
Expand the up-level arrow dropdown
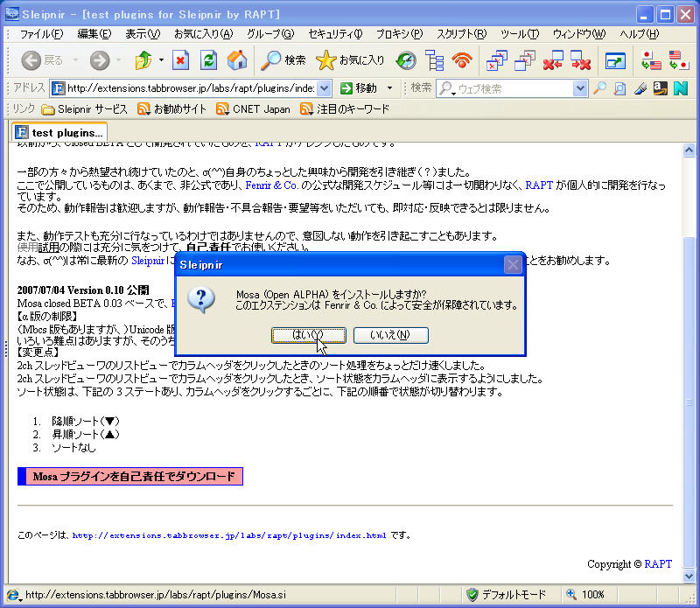click(x=161, y=59)
